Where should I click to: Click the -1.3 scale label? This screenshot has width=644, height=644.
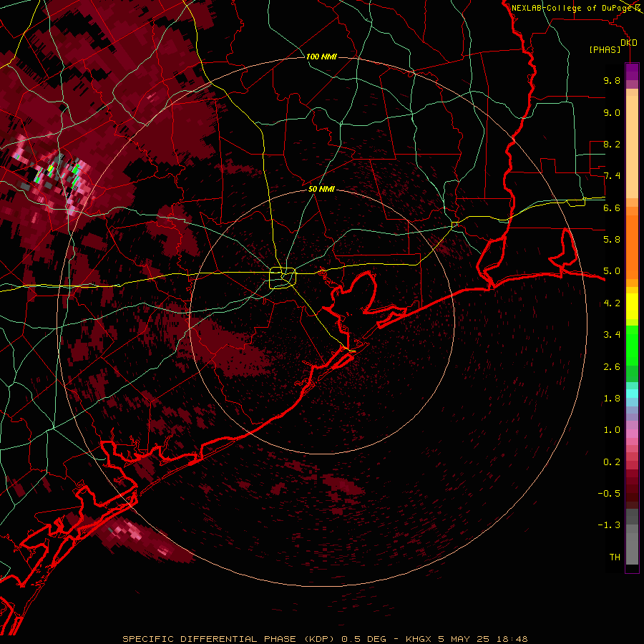(609, 525)
